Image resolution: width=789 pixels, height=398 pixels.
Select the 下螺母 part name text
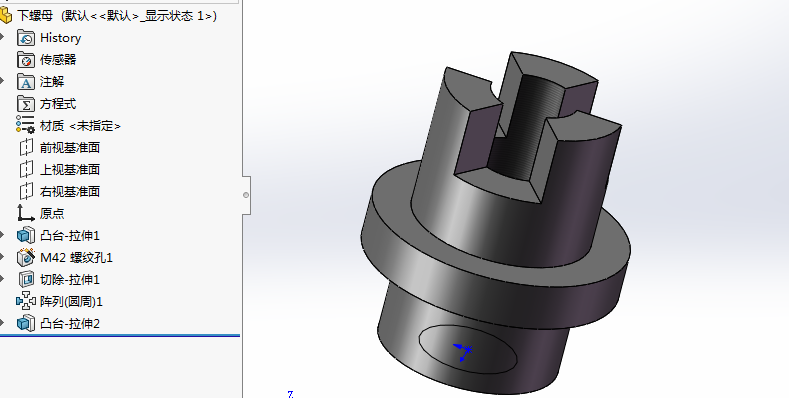[35, 16]
